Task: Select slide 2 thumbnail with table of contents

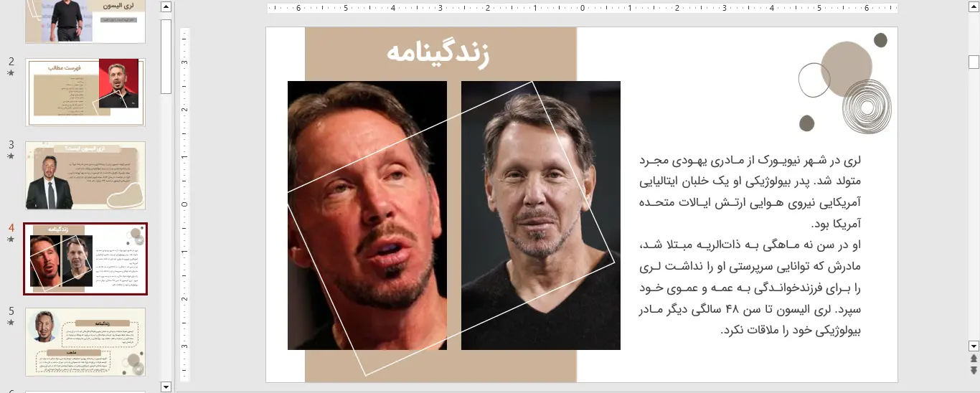Action: 85,93
